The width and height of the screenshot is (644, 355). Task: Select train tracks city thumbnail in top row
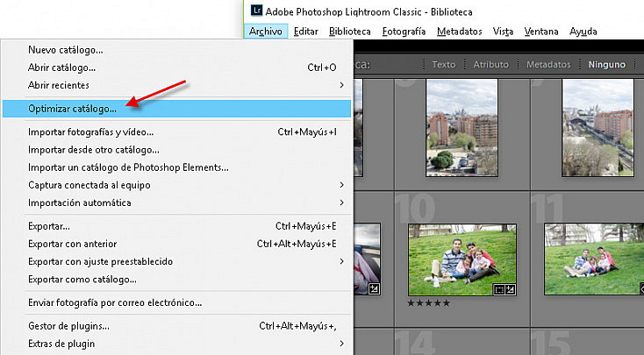click(x=597, y=128)
